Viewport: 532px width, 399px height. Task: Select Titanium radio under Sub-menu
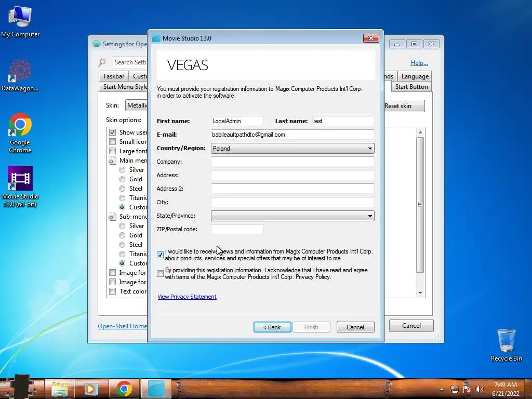122,254
